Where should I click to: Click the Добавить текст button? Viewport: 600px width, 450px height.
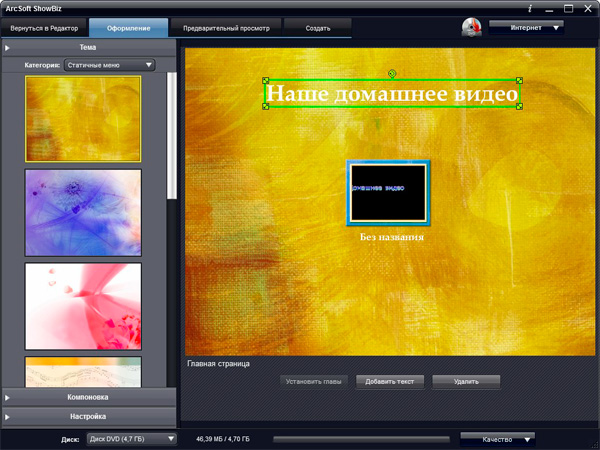click(388, 382)
